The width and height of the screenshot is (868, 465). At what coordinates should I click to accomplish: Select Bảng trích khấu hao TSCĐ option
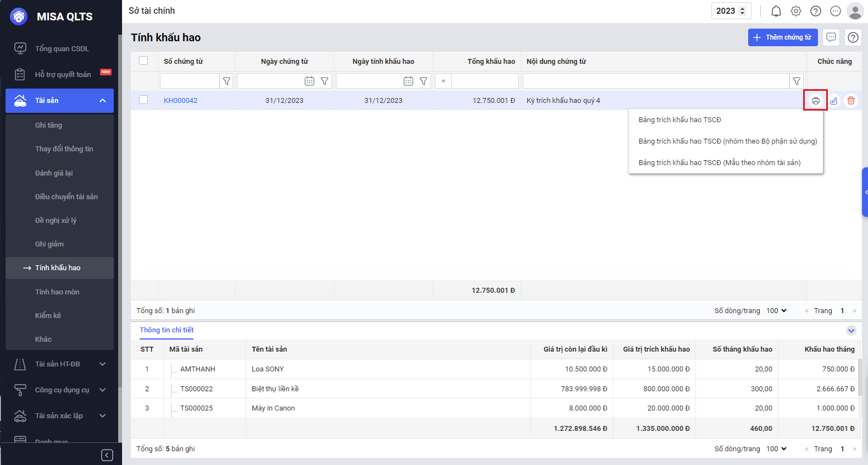[679, 120]
